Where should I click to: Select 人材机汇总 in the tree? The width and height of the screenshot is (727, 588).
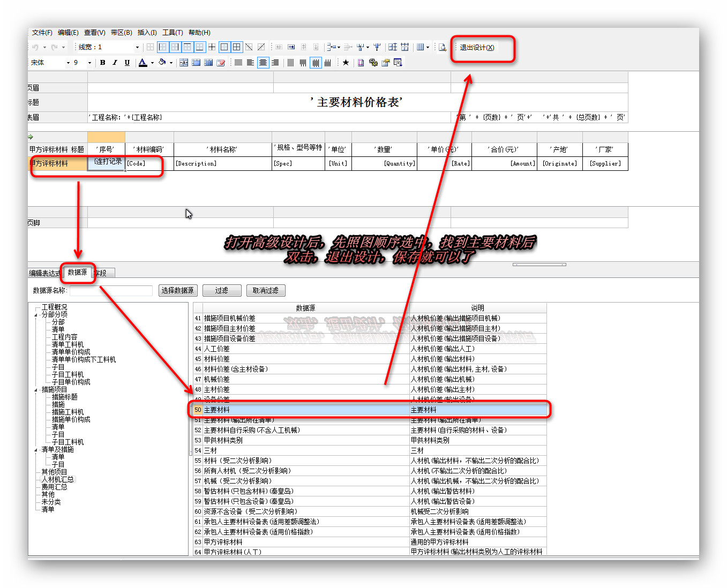point(58,479)
